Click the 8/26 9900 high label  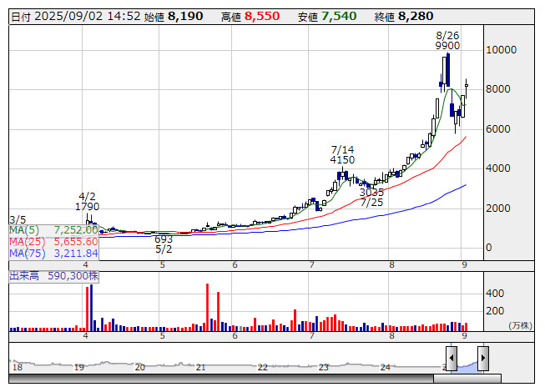[x=448, y=41]
